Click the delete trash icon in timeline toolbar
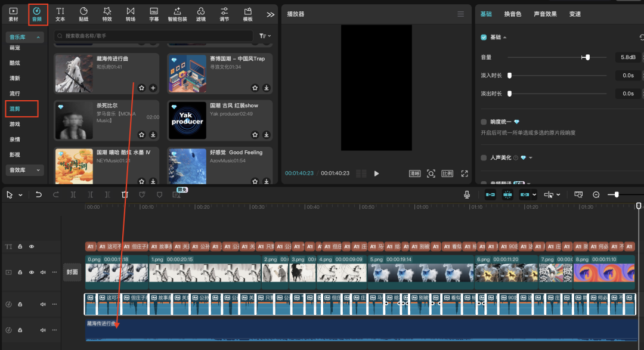 pos(125,194)
